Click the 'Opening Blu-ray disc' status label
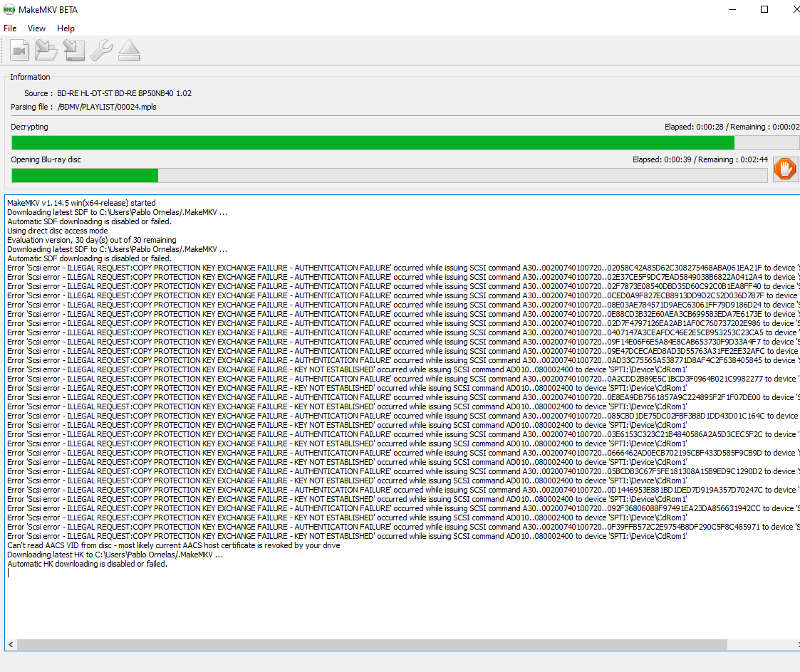 point(46,159)
